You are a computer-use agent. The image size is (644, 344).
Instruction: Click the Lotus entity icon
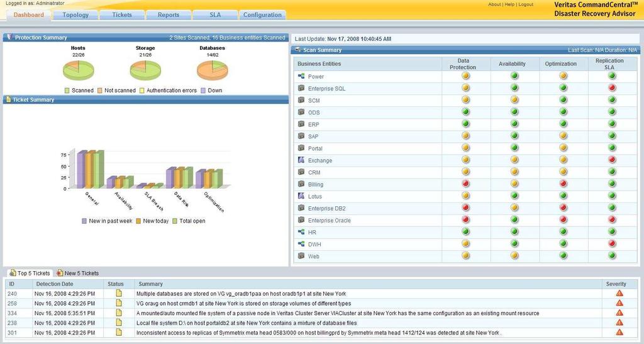click(x=301, y=196)
